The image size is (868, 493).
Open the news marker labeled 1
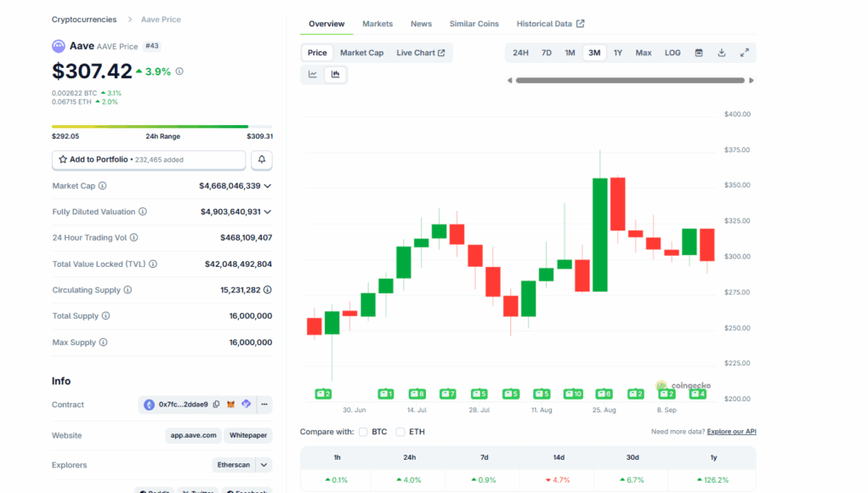point(386,394)
